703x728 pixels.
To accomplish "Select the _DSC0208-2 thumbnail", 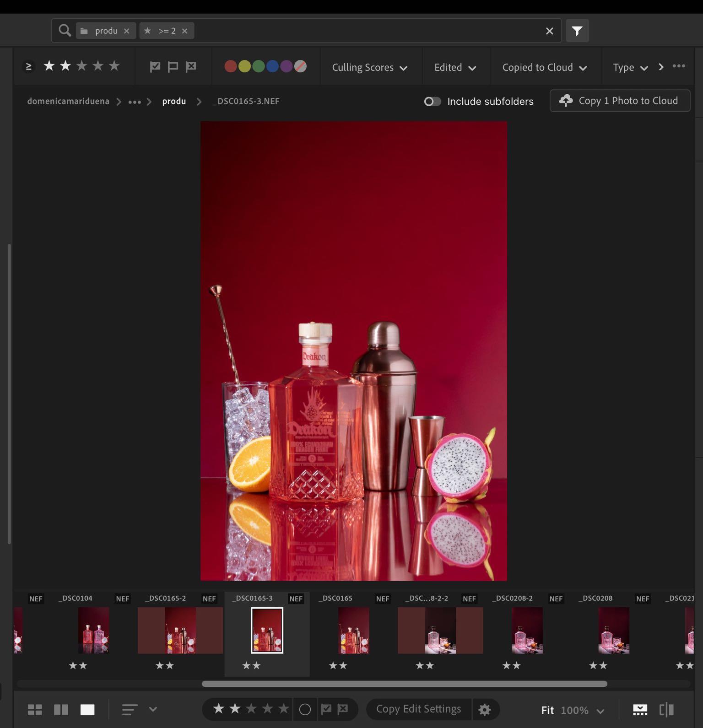I will tap(527, 630).
